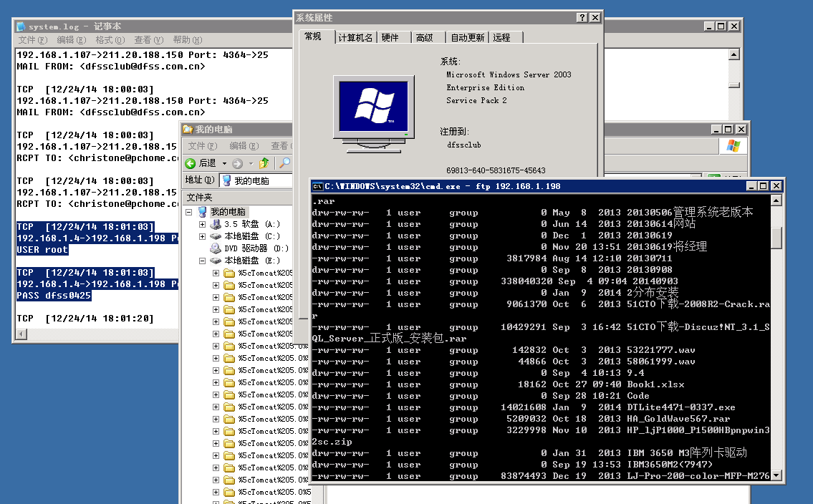Click the 文件夹 panel header in Explorer
813x504 pixels.
pyautogui.click(x=238, y=198)
